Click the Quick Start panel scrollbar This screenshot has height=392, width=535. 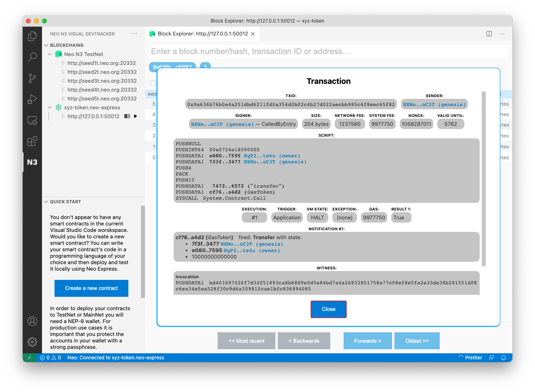pos(143,252)
